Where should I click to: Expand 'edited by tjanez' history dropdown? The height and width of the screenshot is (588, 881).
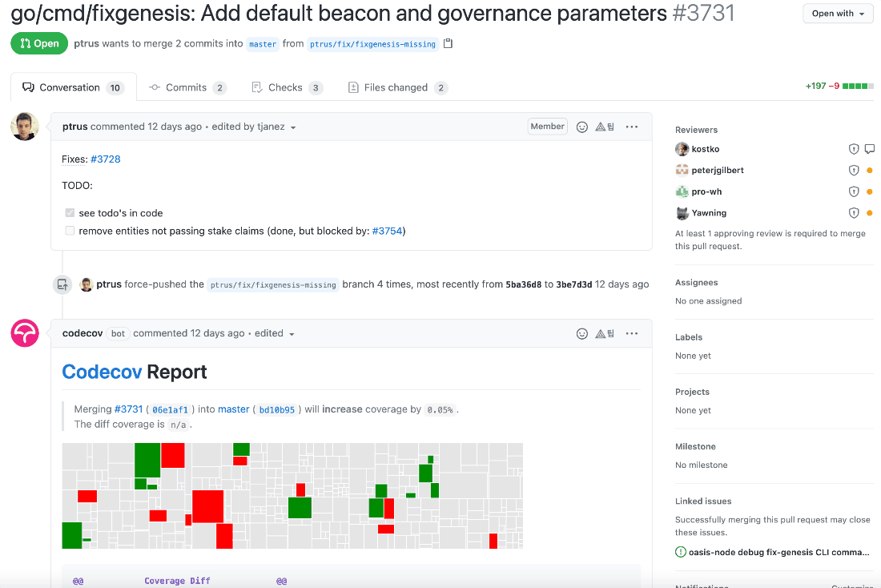pyautogui.click(x=254, y=127)
